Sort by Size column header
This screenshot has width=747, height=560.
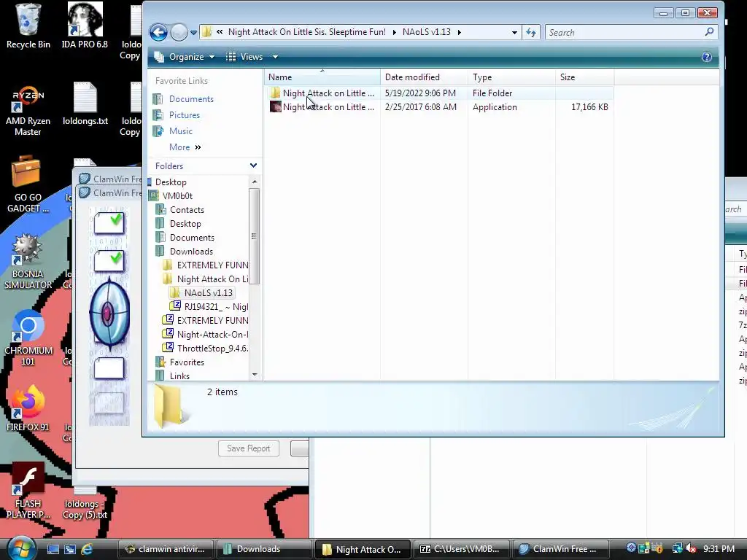pos(584,77)
